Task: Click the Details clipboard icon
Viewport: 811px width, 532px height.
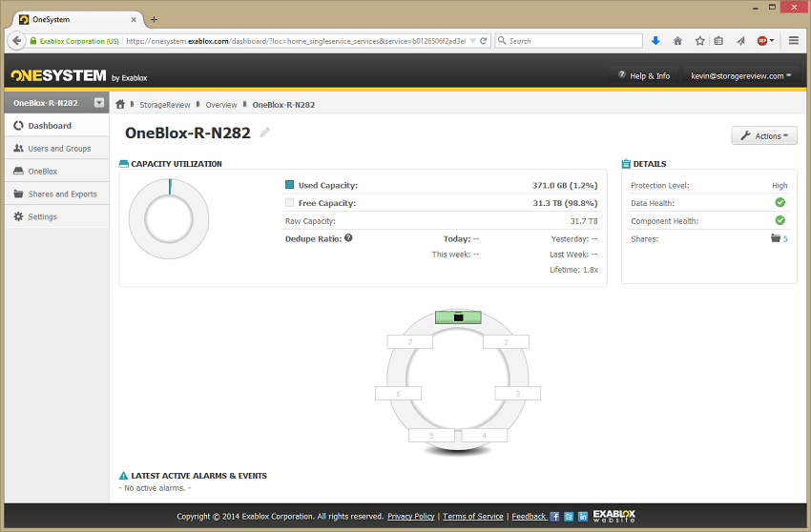Action: 626,163
